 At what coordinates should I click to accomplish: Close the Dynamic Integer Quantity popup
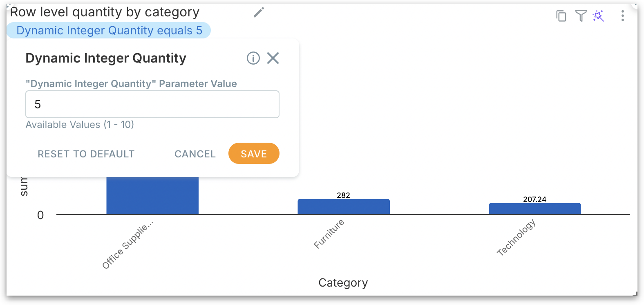[273, 58]
